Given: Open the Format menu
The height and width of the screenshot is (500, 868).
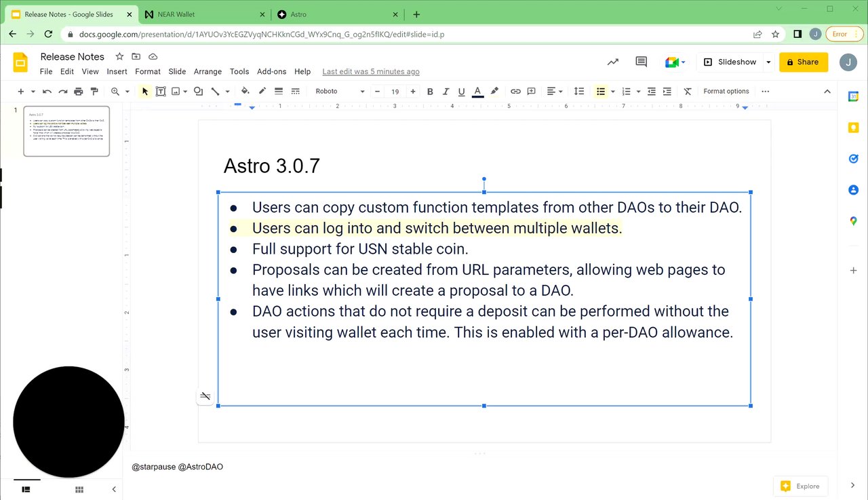Looking at the screenshot, I should (148, 71).
